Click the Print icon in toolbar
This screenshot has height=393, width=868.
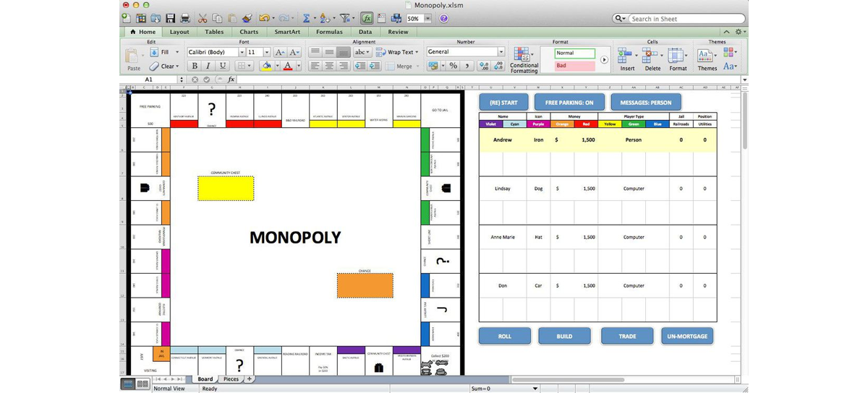tap(185, 18)
